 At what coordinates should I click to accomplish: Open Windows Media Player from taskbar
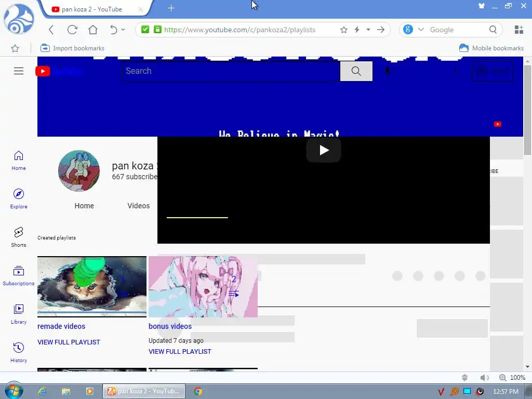point(89,391)
